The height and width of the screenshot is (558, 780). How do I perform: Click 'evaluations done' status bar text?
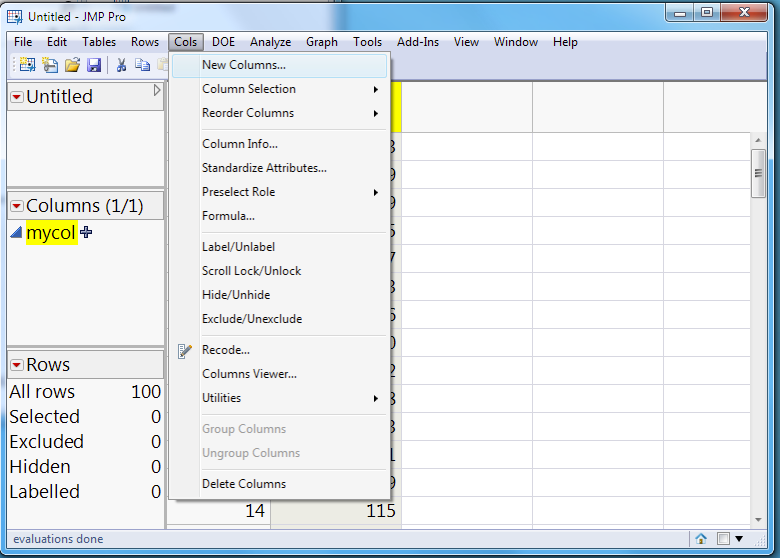click(x=58, y=539)
